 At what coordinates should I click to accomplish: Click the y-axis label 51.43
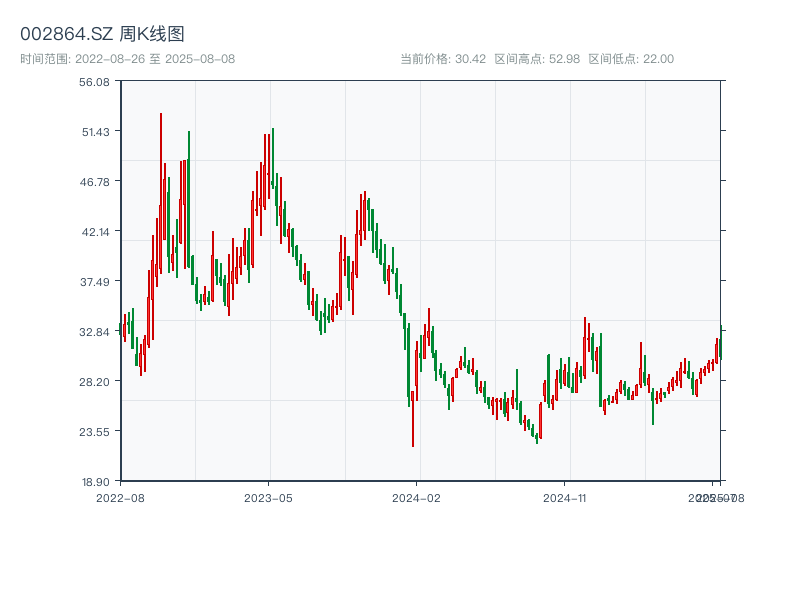coord(96,132)
